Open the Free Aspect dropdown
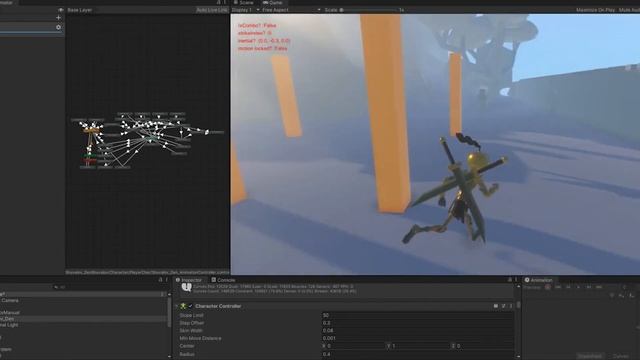This screenshot has height=360, width=640. [291, 10]
